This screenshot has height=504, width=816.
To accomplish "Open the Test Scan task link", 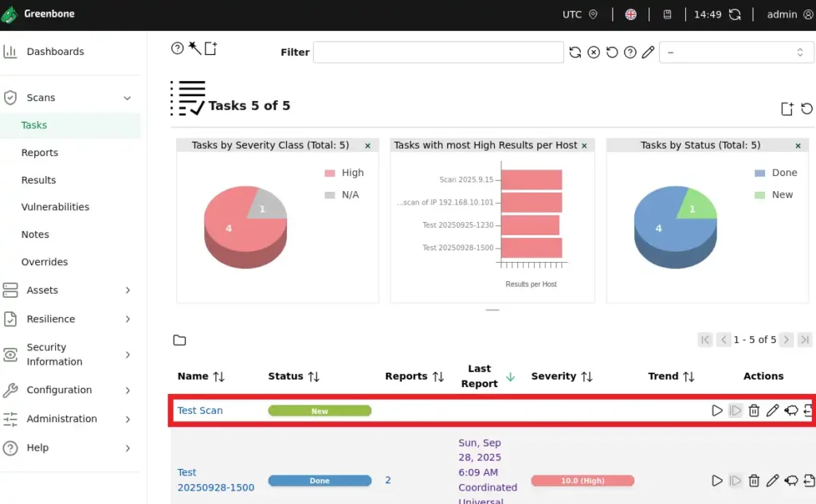I will 200,411.
